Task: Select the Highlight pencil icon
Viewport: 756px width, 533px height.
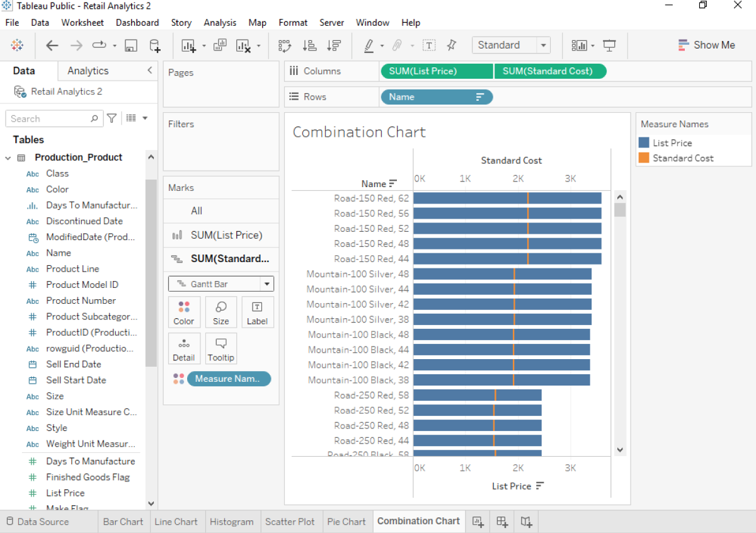Action: coord(369,45)
